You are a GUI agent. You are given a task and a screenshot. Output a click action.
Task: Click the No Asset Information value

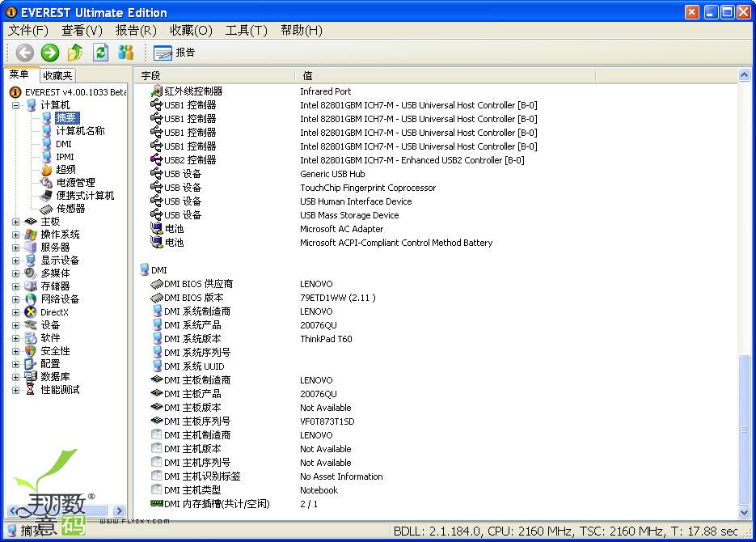(x=341, y=476)
